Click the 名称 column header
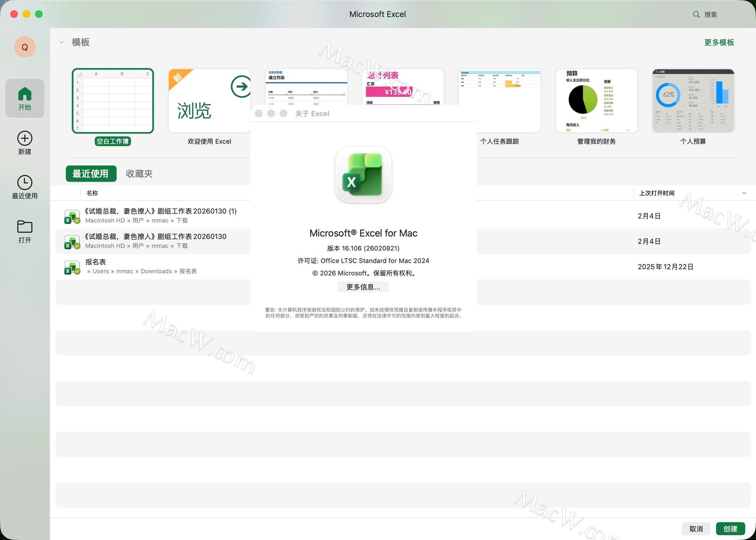Viewport: 756px width, 540px height. (92, 193)
